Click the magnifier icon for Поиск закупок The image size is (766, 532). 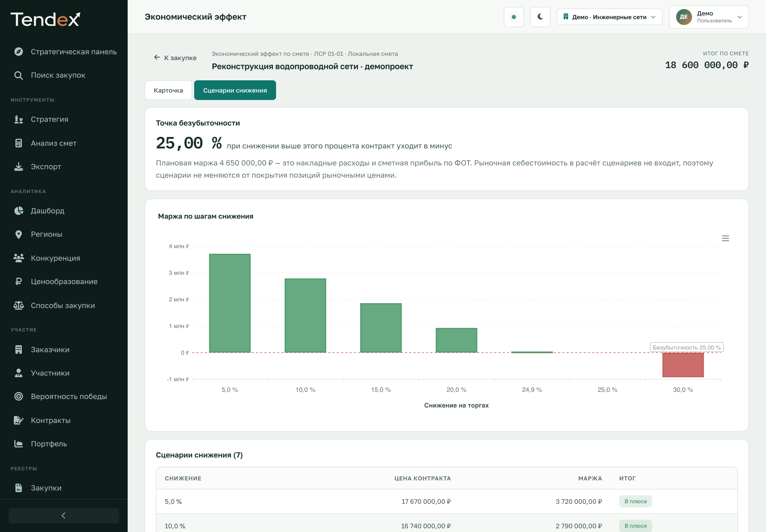point(19,75)
